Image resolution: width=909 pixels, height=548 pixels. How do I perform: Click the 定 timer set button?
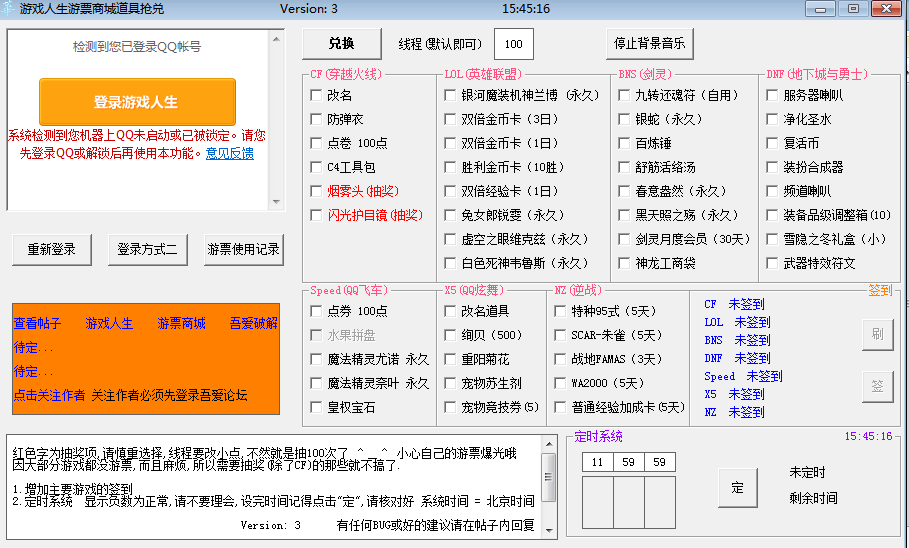(x=737, y=488)
